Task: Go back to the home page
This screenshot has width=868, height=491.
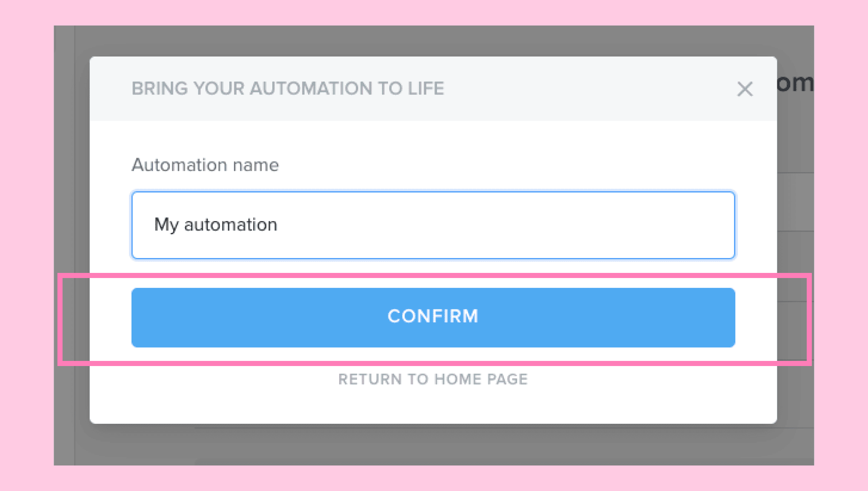Action: pyautogui.click(x=433, y=379)
